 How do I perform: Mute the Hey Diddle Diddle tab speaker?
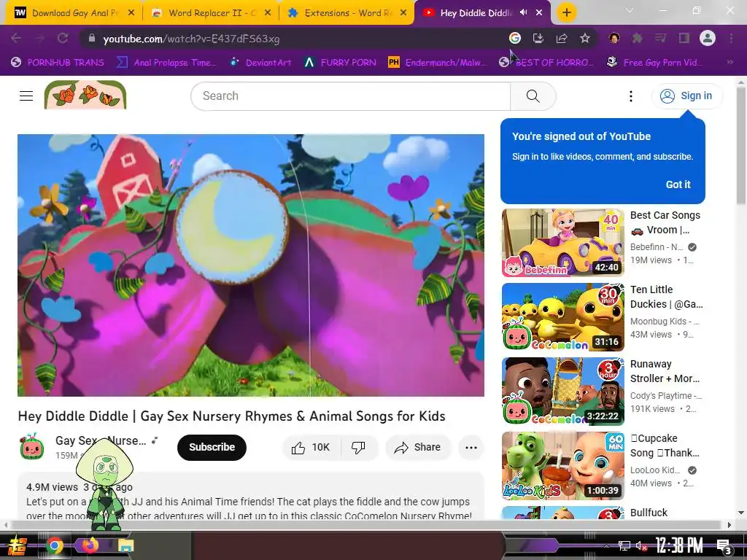pyautogui.click(x=524, y=12)
